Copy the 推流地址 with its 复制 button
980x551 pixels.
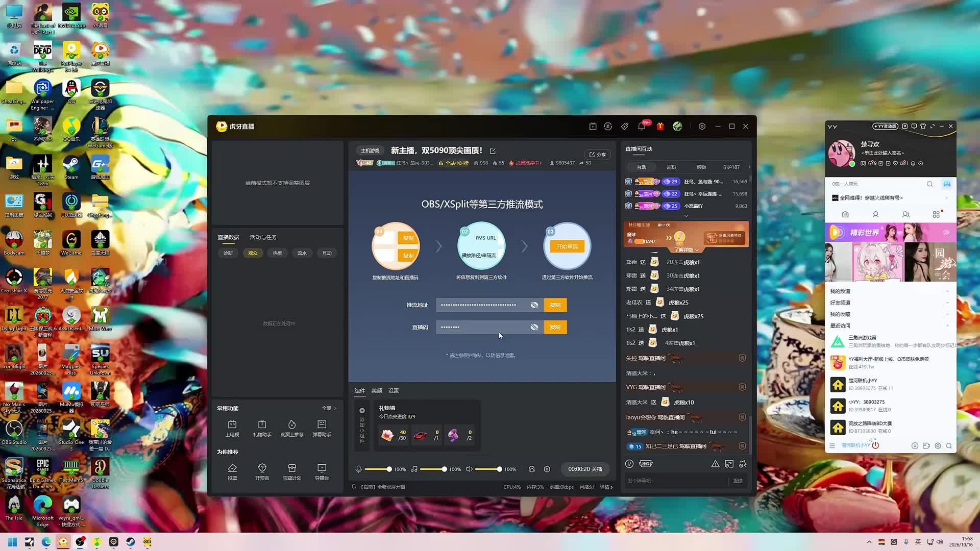555,305
